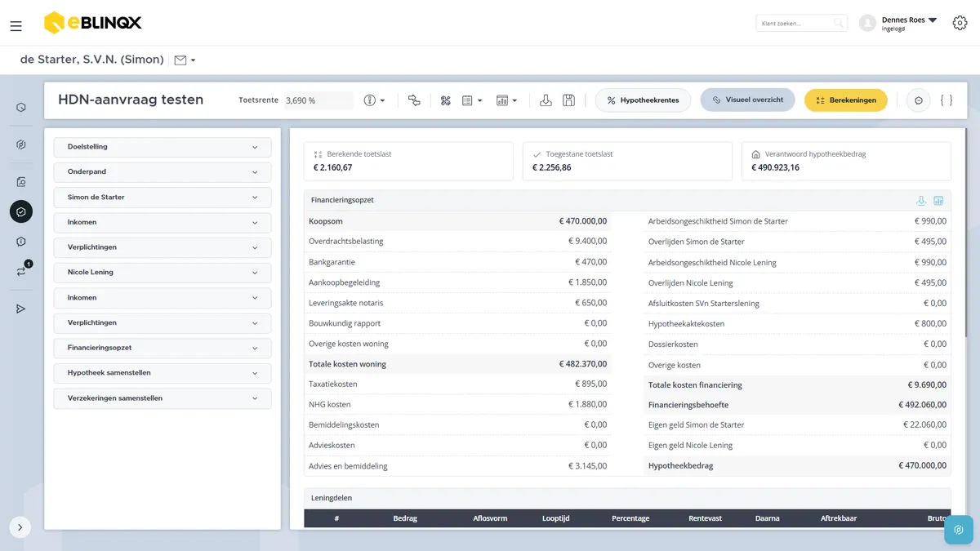This screenshot has height=551, width=980.
Task: Click the yellow Berekeningen button
Action: pyautogui.click(x=846, y=100)
